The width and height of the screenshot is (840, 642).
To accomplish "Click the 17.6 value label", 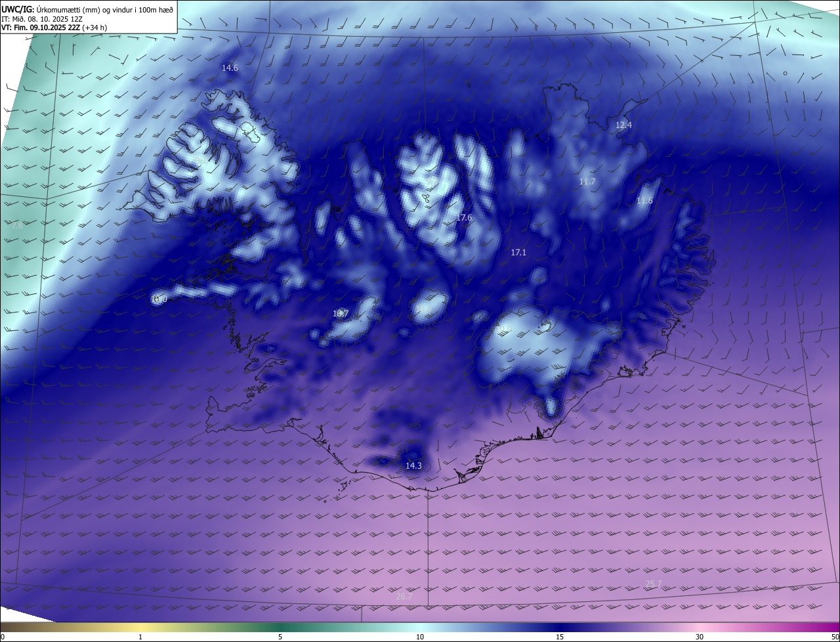I will click(464, 217).
